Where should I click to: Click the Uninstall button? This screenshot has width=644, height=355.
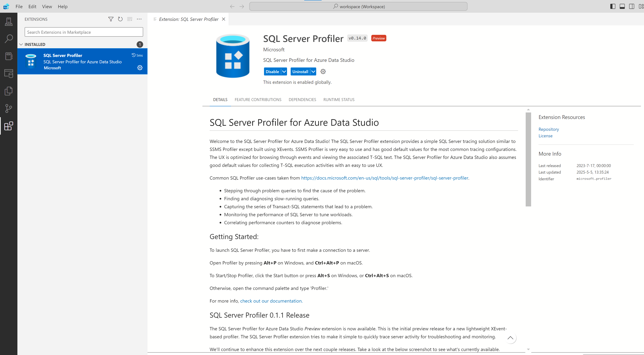[300, 72]
